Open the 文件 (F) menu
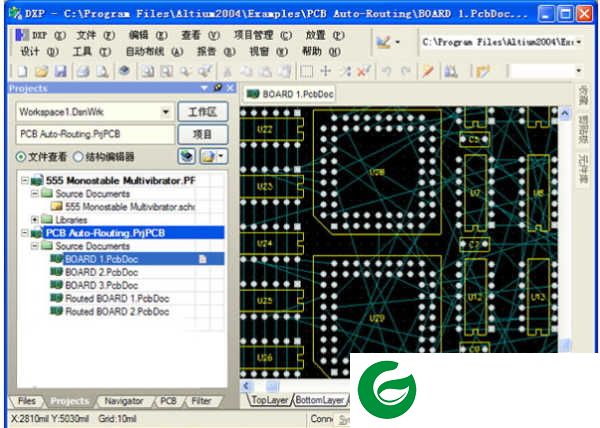The width and height of the screenshot is (600, 428). coord(96,35)
